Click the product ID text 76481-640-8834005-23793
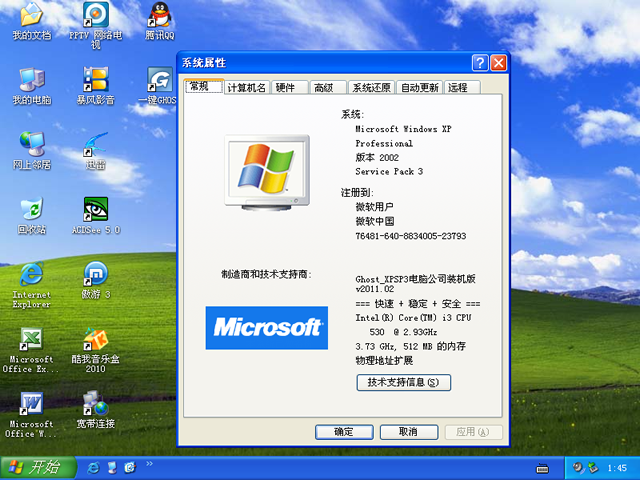The height and width of the screenshot is (480, 640). pos(411,236)
